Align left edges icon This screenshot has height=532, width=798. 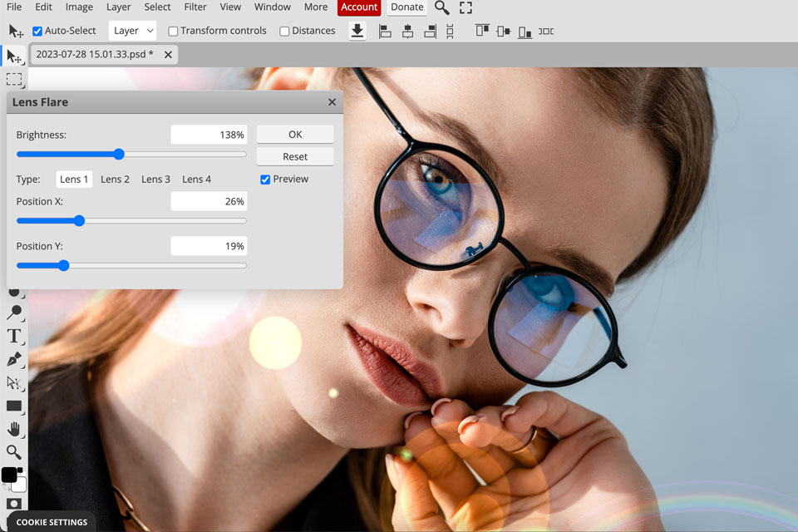(385, 31)
